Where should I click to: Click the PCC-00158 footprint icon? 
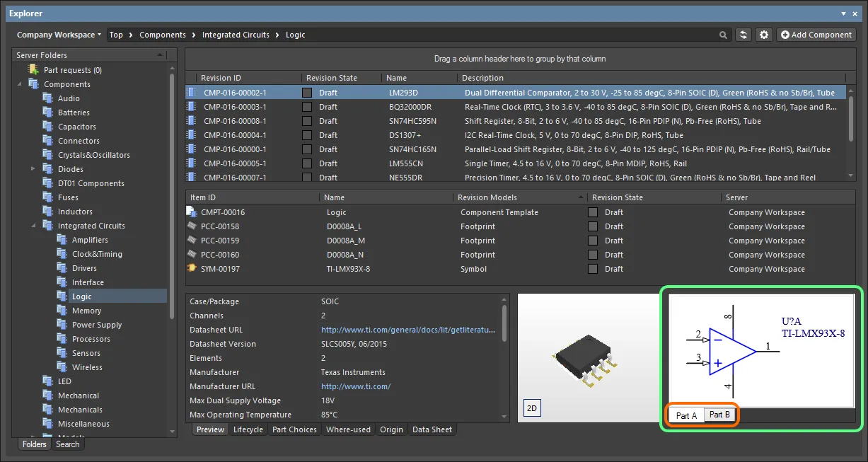click(x=191, y=226)
